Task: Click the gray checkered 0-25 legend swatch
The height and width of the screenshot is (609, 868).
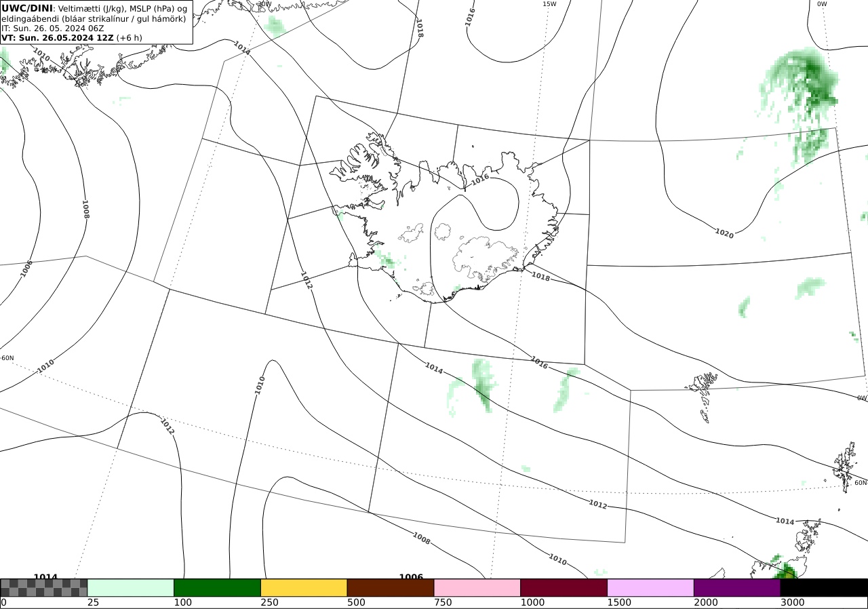Action: pyautogui.click(x=44, y=587)
